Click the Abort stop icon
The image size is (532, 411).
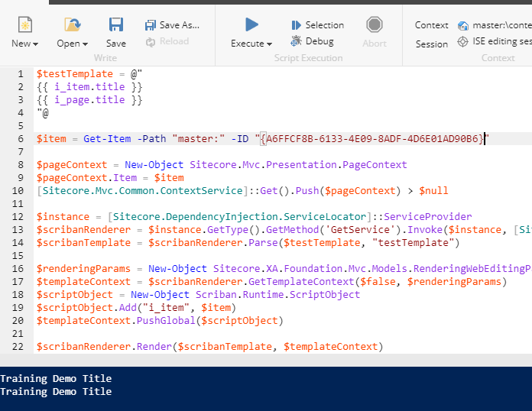[x=375, y=24]
